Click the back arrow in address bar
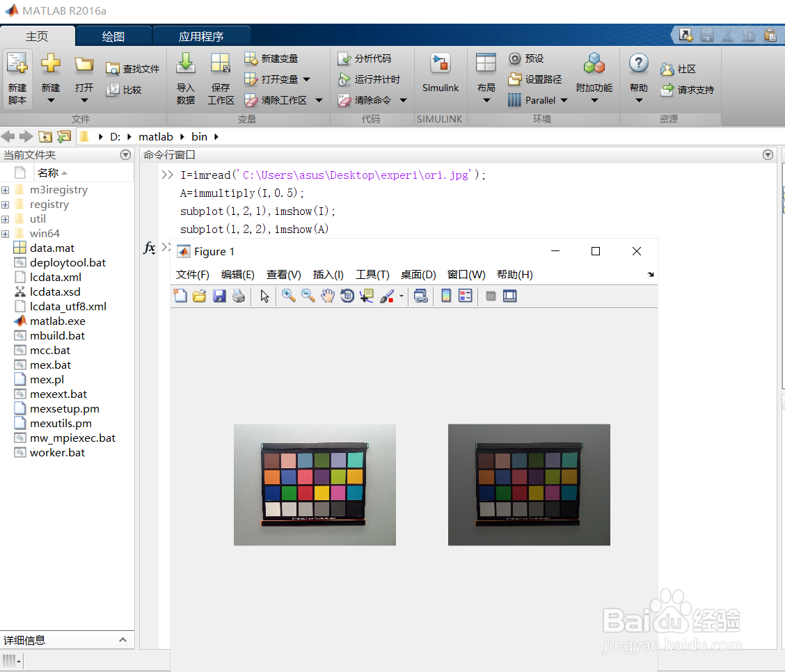The height and width of the screenshot is (672, 785). 8,136
